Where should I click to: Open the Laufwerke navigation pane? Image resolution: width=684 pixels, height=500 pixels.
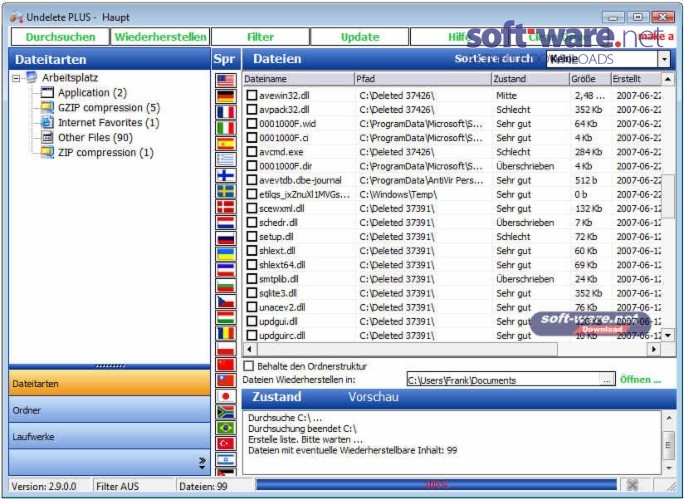pos(109,436)
